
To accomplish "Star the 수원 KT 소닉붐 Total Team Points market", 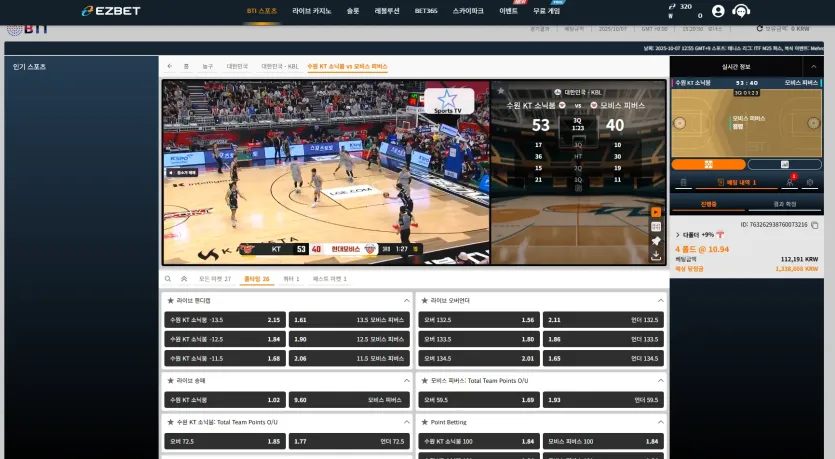I will point(170,422).
